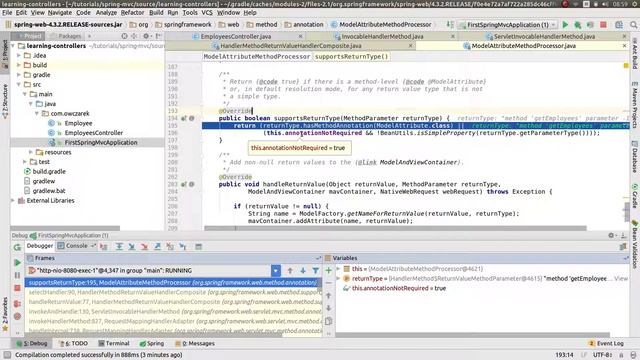Expand External Libraries node
The image size is (640, 360).
click(13, 200)
